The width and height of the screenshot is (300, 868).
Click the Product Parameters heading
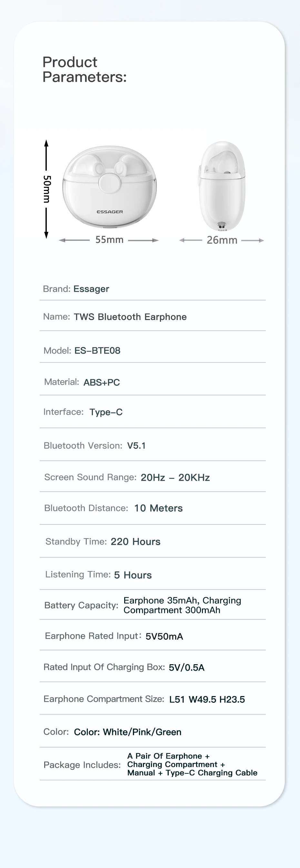85,70
